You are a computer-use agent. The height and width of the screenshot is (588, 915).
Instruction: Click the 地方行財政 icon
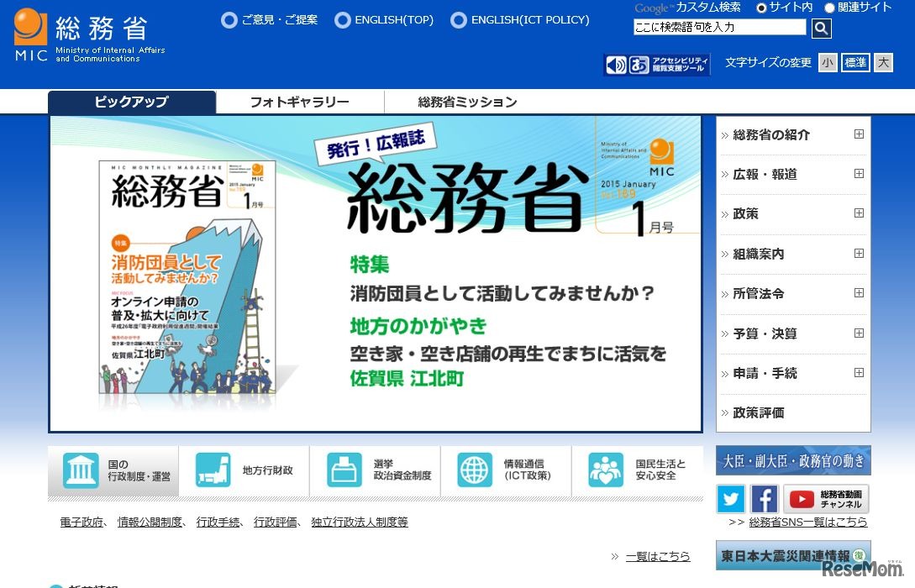[x=213, y=470]
